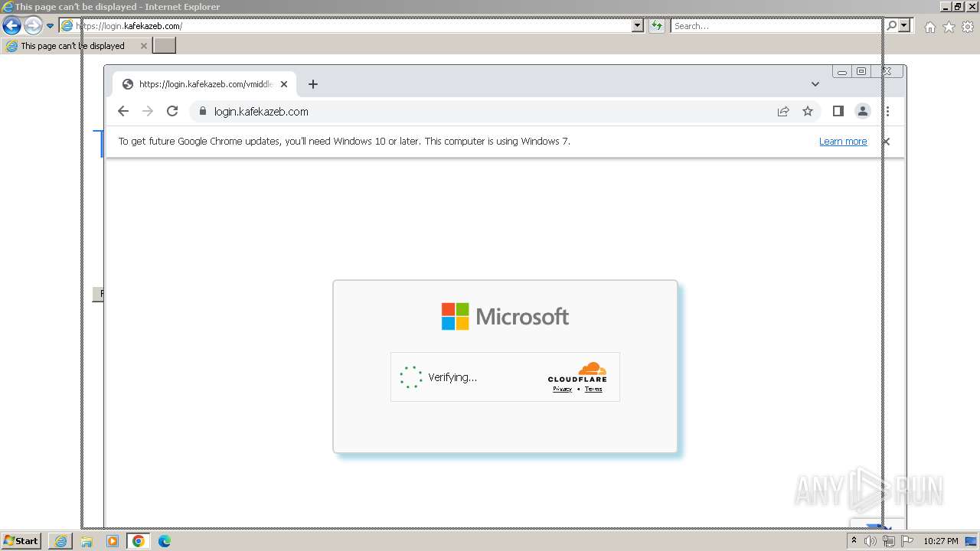This screenshot has height=551, width=980.
Task: Refresh the page in Internet Explorer
Action: [x=657, y=26]
